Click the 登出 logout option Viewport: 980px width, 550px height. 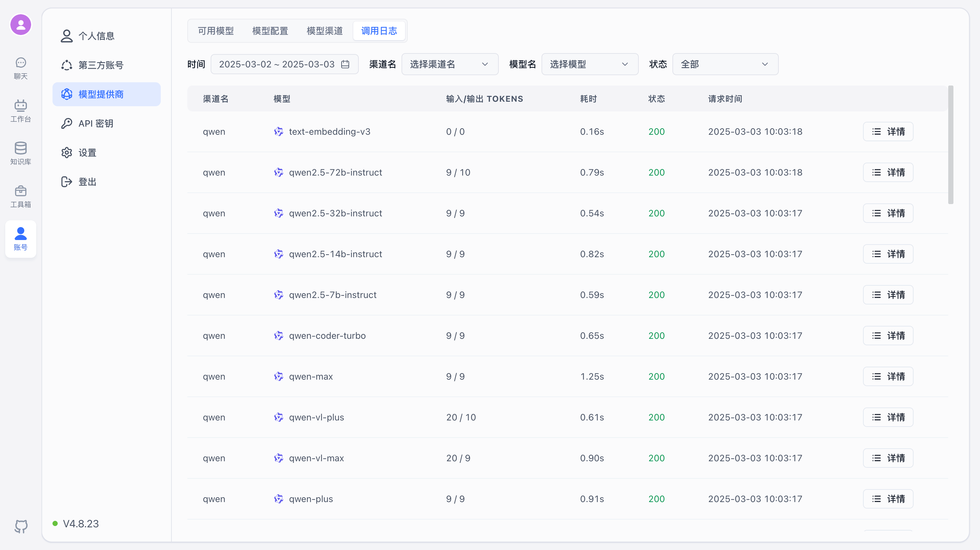tap(87, 181)
